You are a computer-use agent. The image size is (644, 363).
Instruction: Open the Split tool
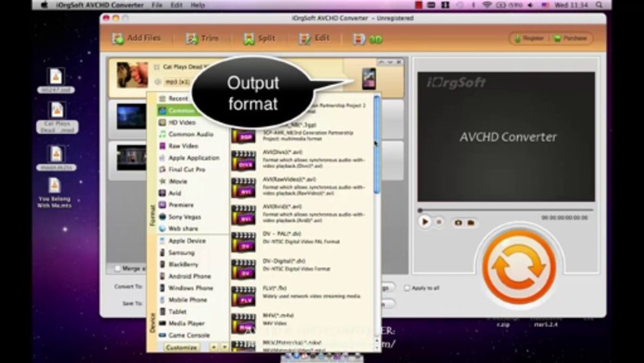(259, 38)
